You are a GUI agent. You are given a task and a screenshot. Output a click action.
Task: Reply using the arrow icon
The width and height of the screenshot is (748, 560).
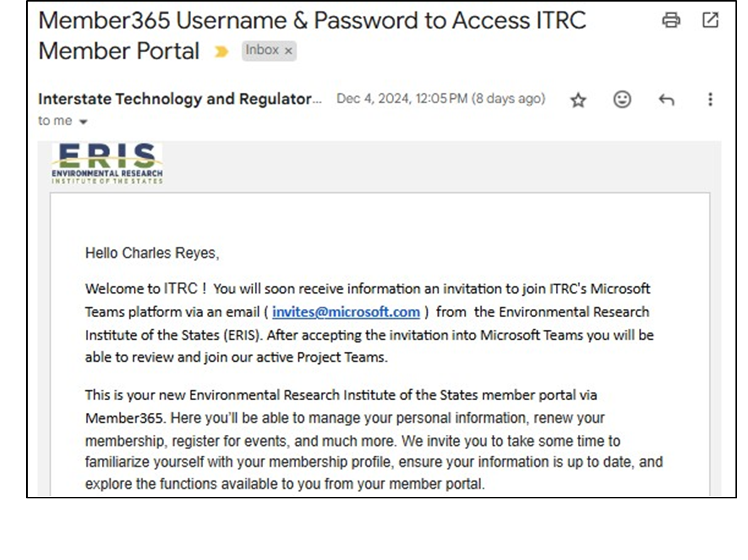point(666,99)
